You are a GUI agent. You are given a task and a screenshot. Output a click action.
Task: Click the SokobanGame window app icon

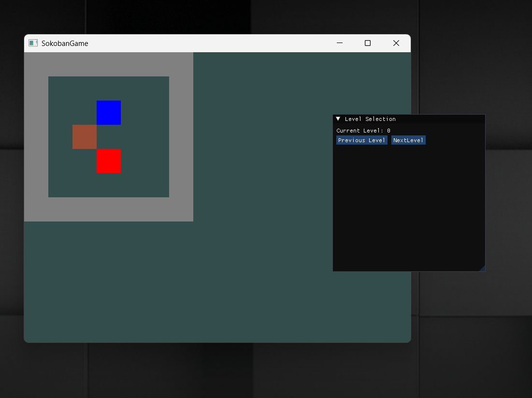tap(33, 43)
